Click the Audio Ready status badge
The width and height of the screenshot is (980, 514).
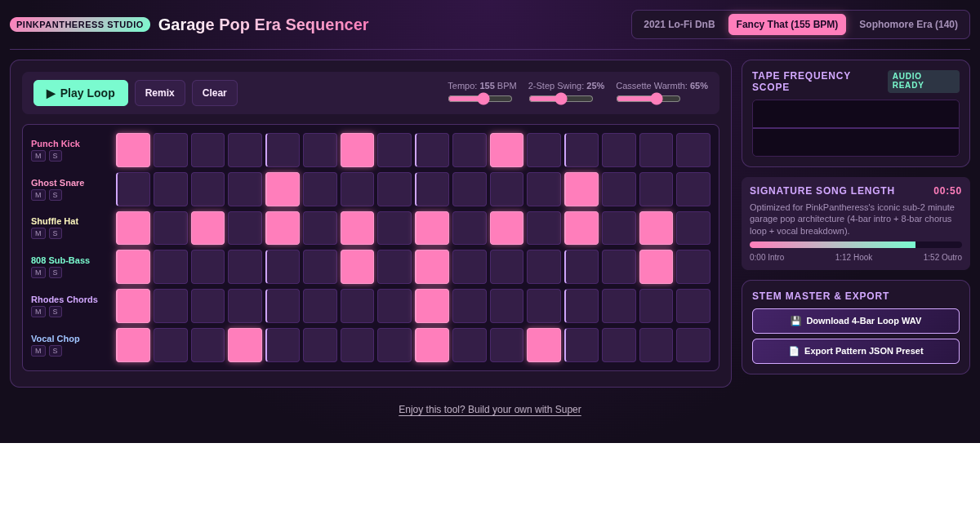click(924, 82)
